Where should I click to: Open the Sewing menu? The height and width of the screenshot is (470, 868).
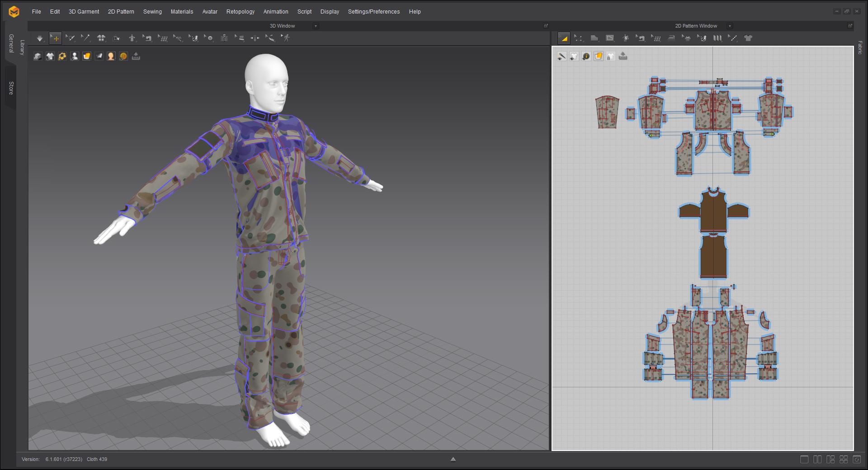click(152, 12)
